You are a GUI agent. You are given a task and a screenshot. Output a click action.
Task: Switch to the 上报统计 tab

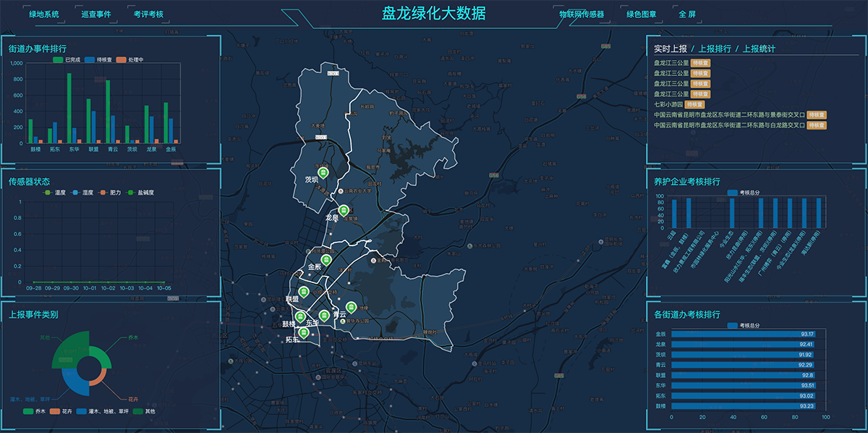759,49
